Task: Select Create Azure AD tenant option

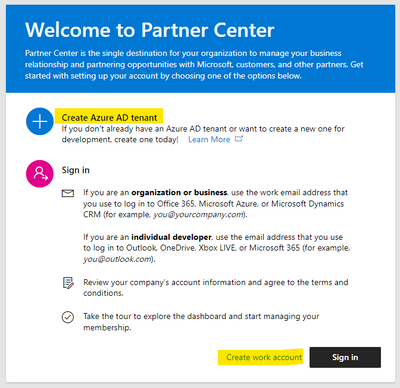Action: [109, 118]
